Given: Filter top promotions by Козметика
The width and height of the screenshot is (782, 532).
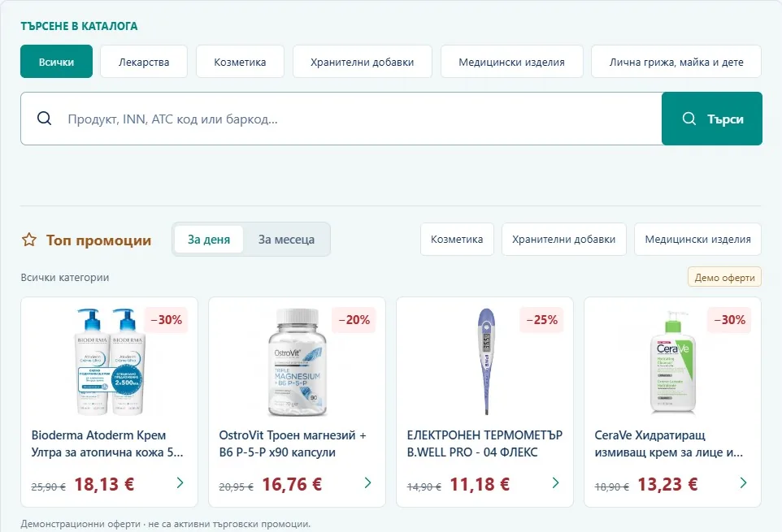Looking at the screenshot, I should click(x=457, y=239).
